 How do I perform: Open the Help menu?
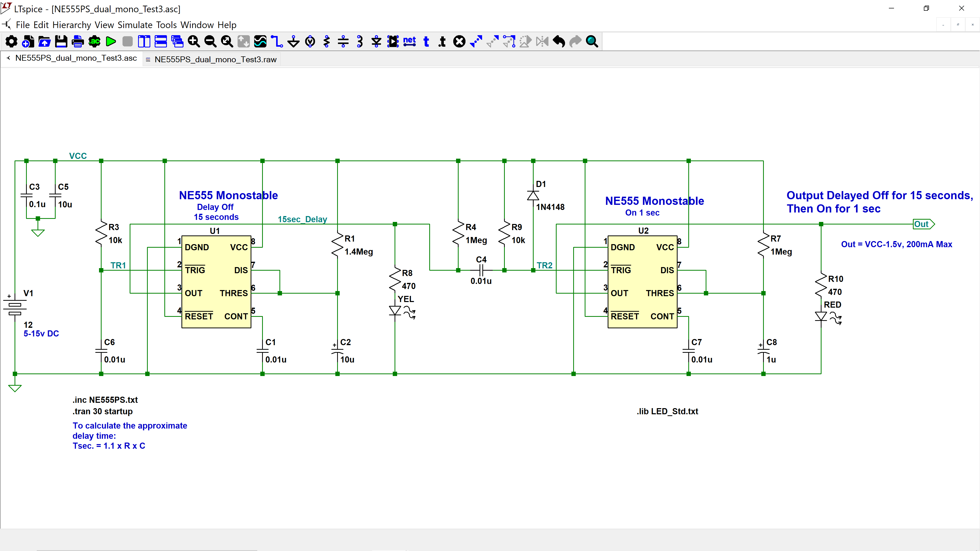click(227, 25)
